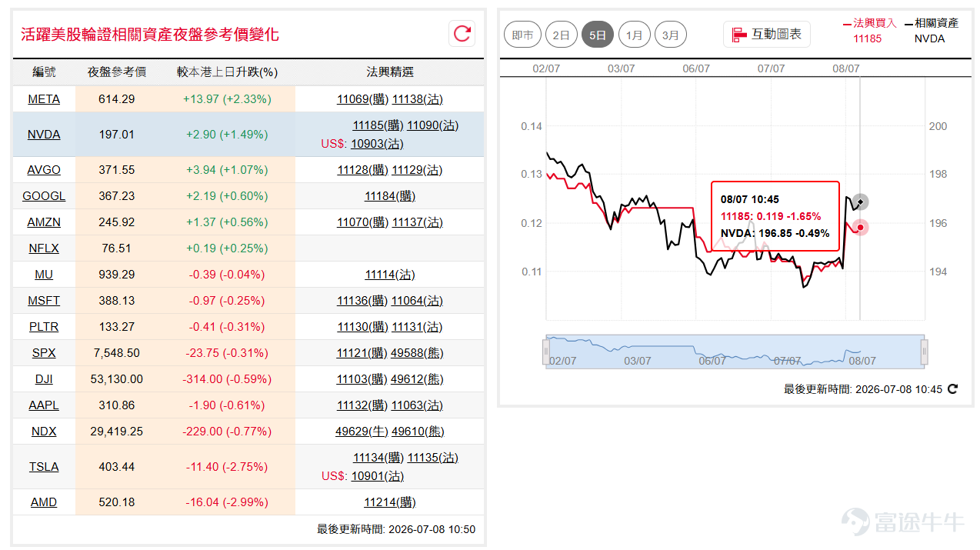Open PLTR put warrant 11131
Screen dimensions: 980x550
(x=418, y=327)
